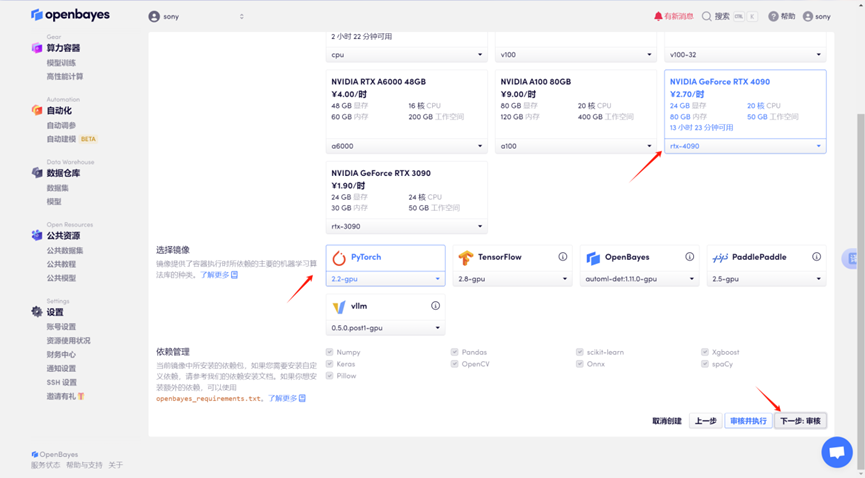
Task: Toggle the Pillow checkbox
Action: [329, 376]
